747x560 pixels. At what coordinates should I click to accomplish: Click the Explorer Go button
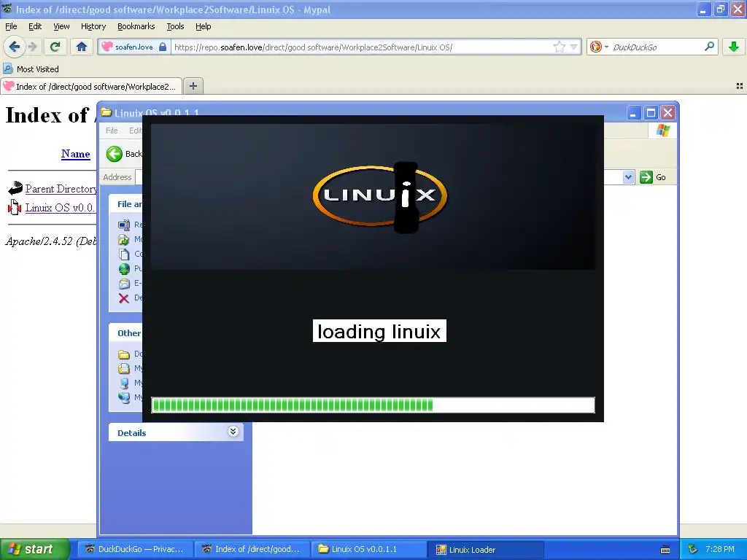[653, 177]
